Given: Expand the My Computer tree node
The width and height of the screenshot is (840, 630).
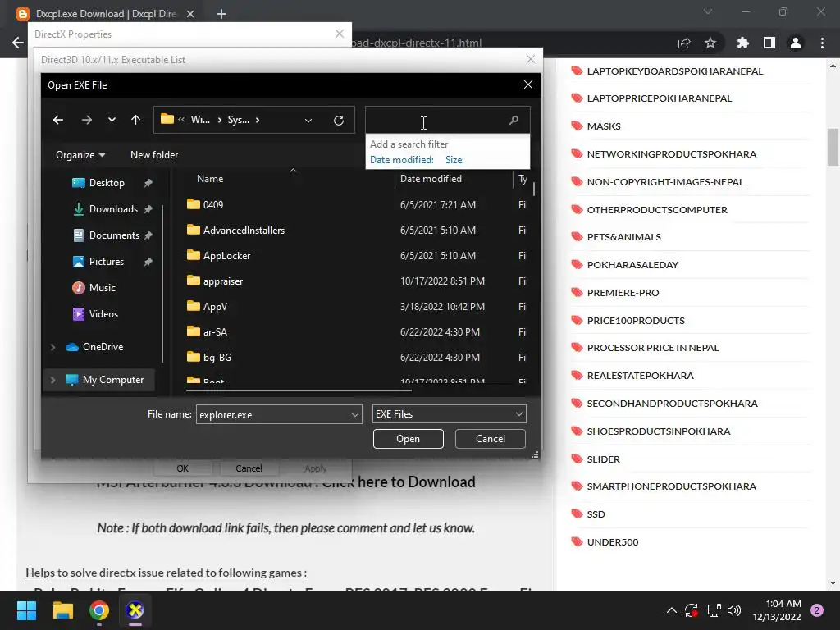Looking at the screenshot, I should [52, 380].
